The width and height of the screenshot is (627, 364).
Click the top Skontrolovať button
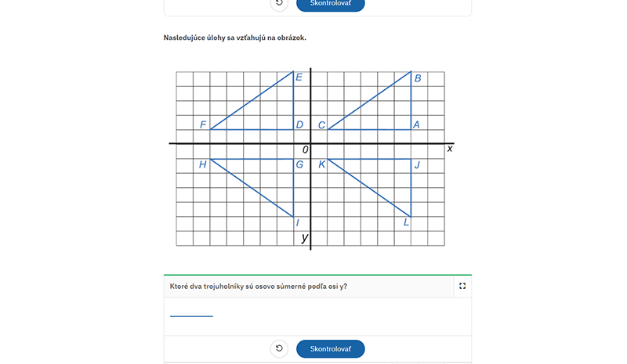click(330, 4)
